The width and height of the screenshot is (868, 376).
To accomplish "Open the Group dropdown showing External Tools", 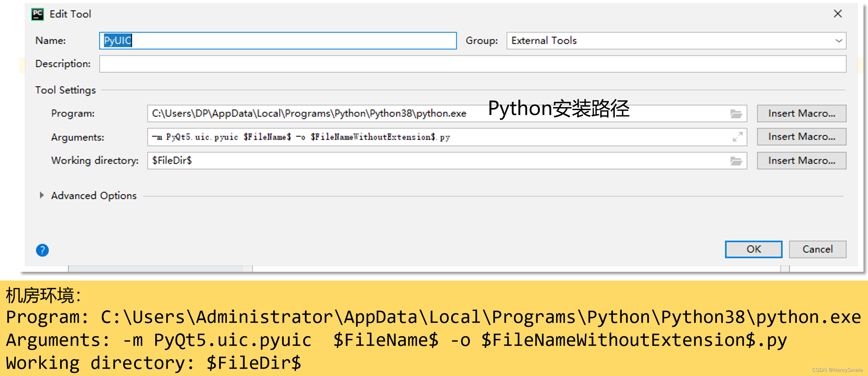I will 676,41.
